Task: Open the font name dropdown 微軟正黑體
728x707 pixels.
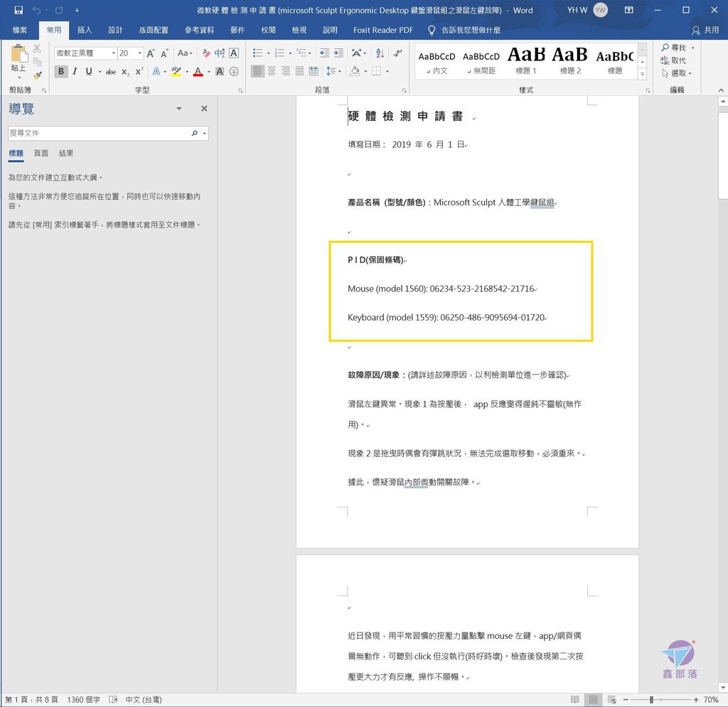Action: 113,53
